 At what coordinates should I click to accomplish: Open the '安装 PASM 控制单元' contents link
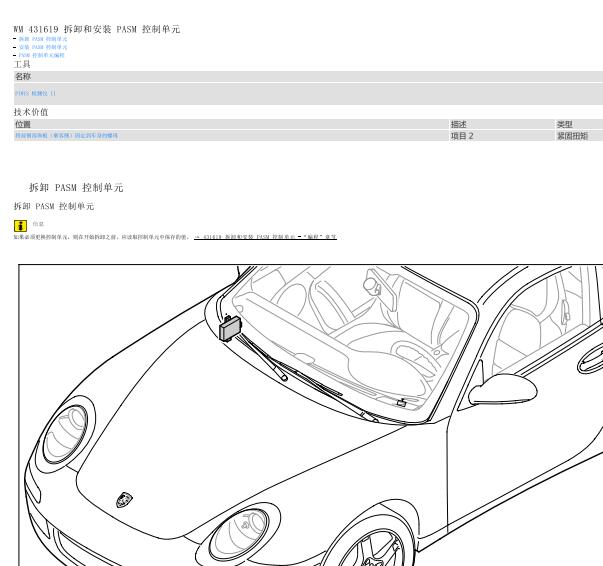43,47
